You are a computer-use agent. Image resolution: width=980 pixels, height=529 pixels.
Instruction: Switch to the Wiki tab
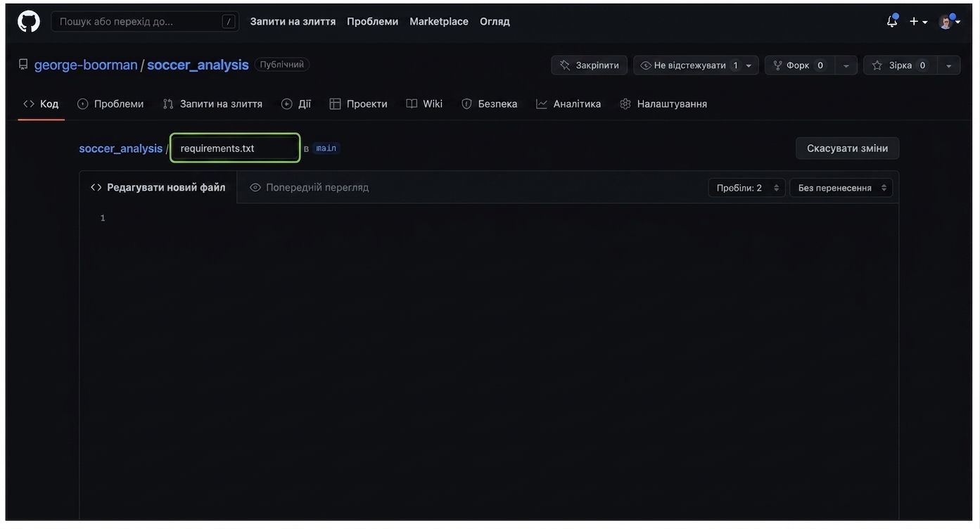tap(424, 104)
